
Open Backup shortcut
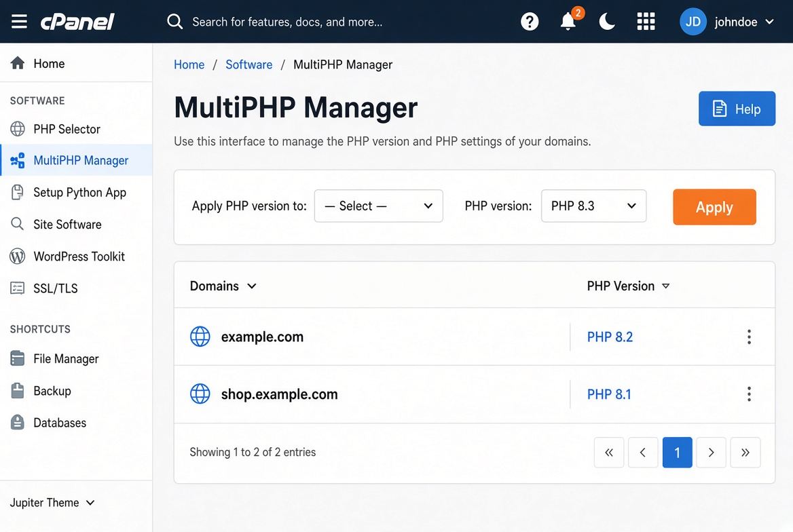(x=76, y=391)
